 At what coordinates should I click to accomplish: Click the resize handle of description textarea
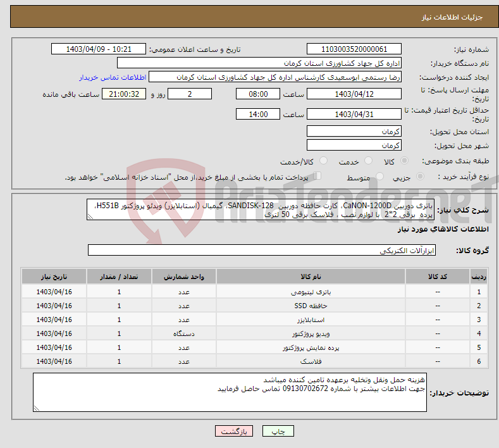(90, 217)
